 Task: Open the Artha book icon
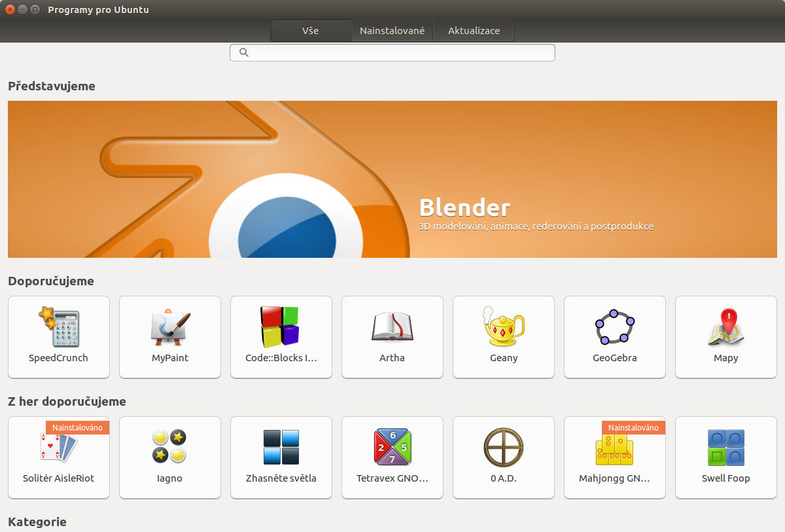(392, 327)
